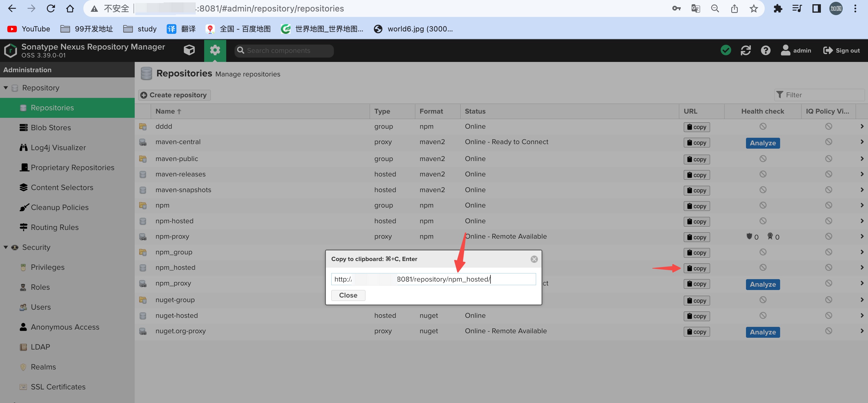Sort by the Name column header
This screenshot has height=403, width=868.
click(x=260, y=111)
